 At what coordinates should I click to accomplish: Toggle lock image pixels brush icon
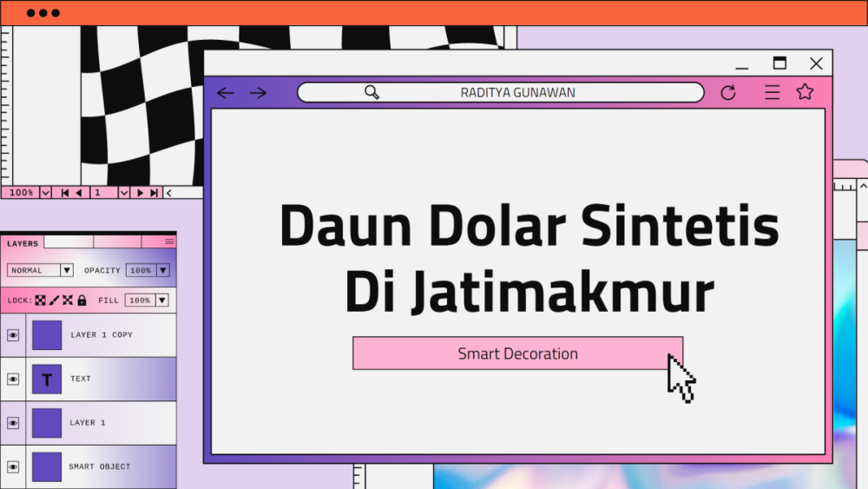click(x=54, y=301)
